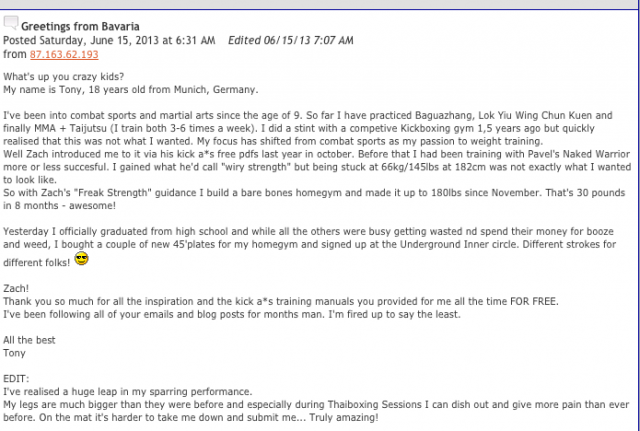Click the text mentioning "Freak Strength" guidance
Screen dimensions: 640x431
(314, 193)
